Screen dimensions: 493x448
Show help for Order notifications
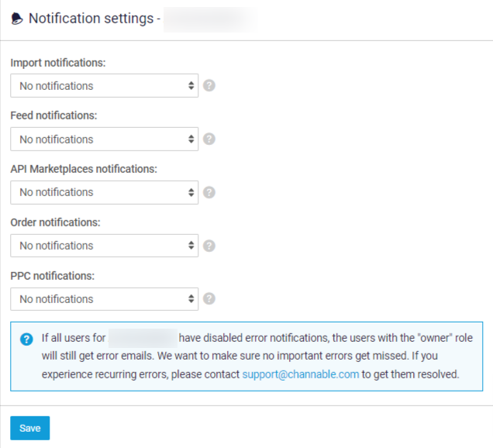click(x=209, y=246)
